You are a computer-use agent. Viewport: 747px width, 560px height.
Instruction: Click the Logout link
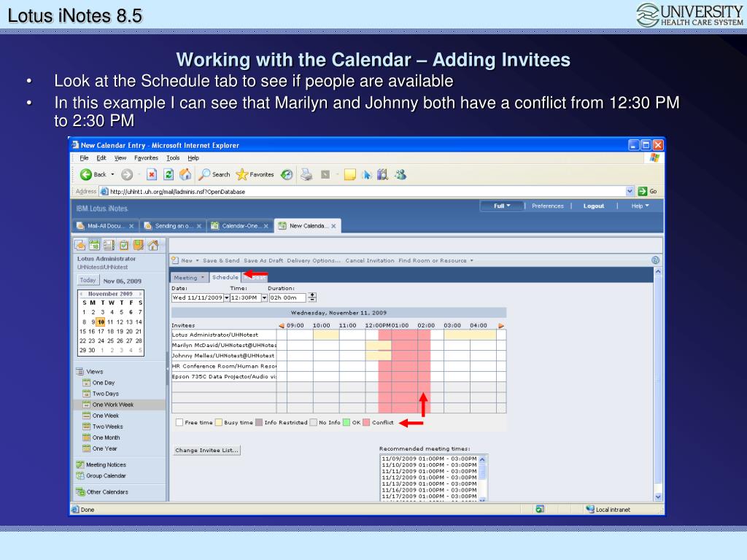tap(594, 206)
